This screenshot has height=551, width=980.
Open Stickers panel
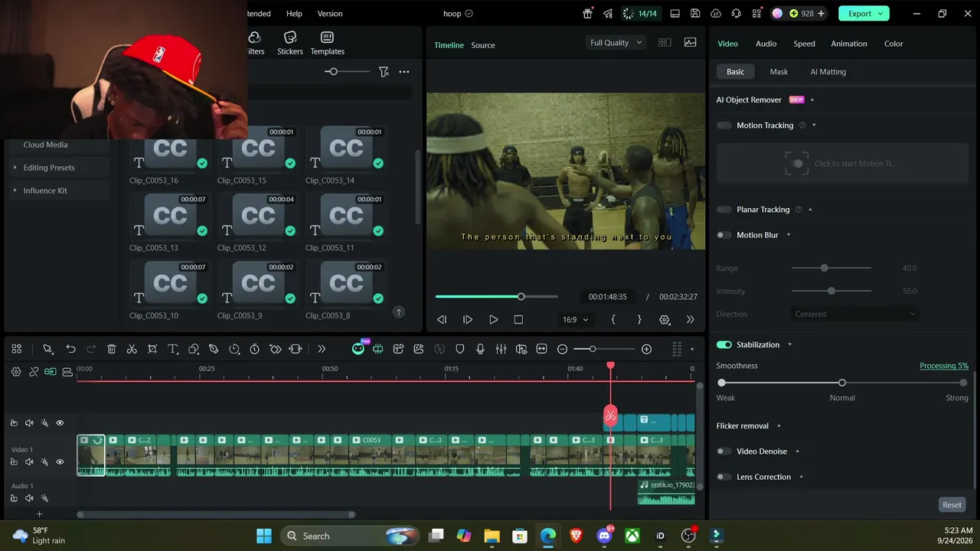(290, 43)
